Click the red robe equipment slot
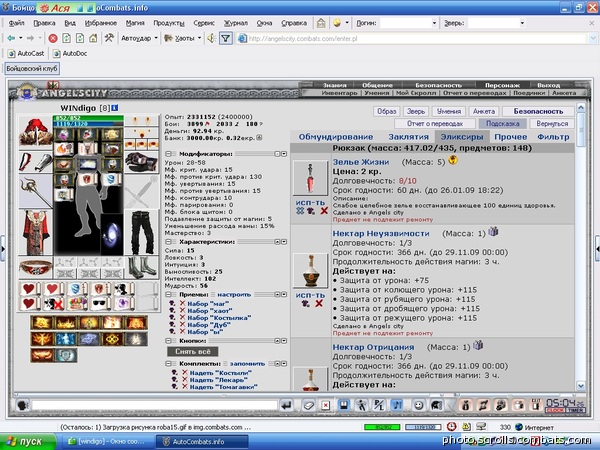600x450 pixels. point(35,233)
